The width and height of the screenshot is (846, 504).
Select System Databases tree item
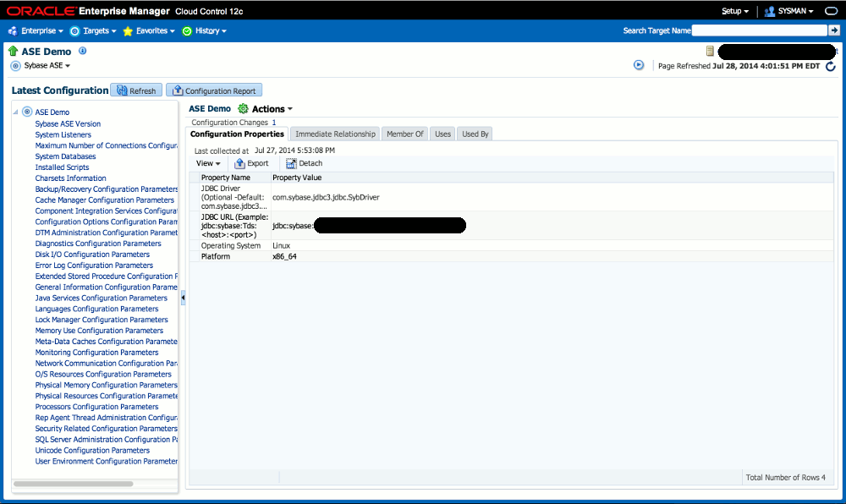click(65, 156)
